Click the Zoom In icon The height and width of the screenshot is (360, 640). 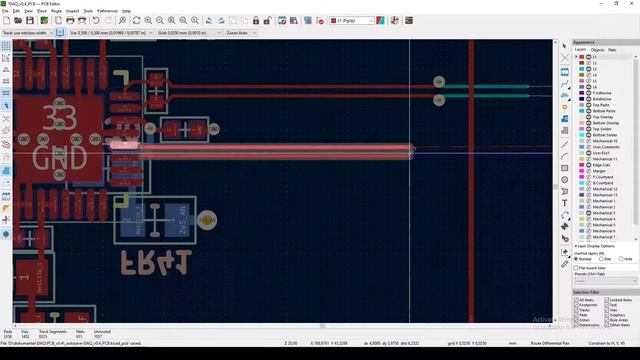pos(148,20)
